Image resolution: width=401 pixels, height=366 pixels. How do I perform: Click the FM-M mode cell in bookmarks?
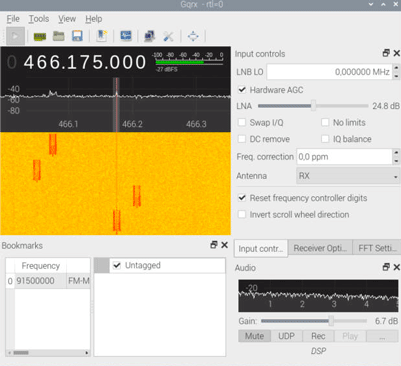pyautogui.click(x=79, y=281)
